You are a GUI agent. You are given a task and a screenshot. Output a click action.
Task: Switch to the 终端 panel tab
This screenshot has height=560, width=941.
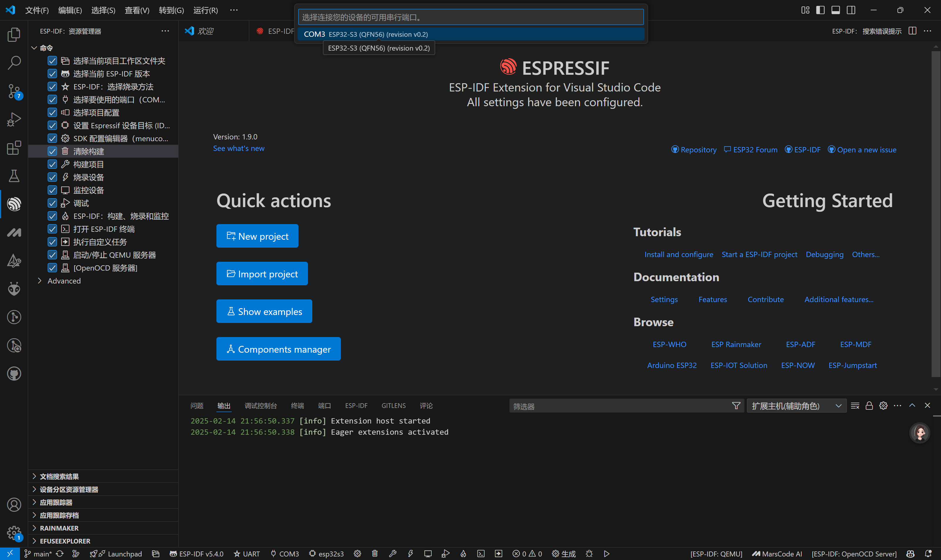(x=297, y=406)
